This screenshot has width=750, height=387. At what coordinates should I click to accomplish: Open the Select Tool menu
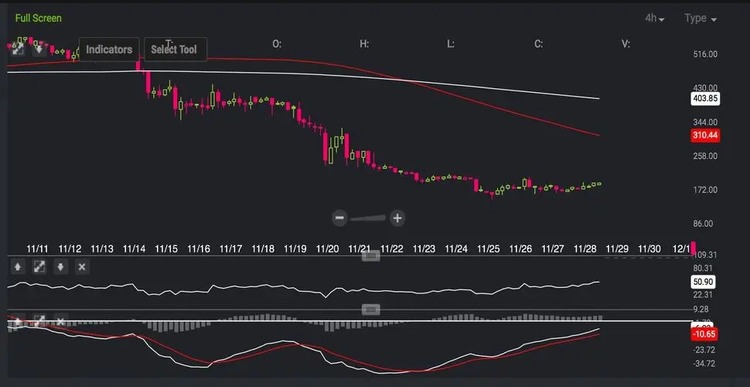[176, 49]
